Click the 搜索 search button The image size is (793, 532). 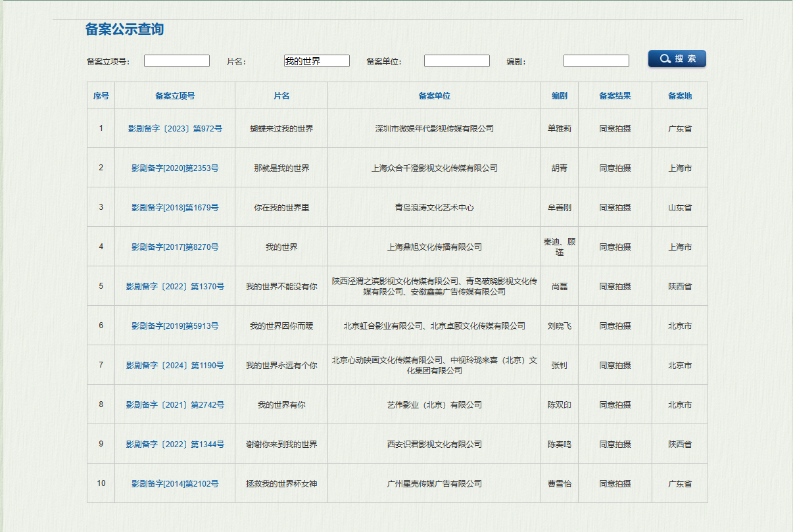point(677,59)
